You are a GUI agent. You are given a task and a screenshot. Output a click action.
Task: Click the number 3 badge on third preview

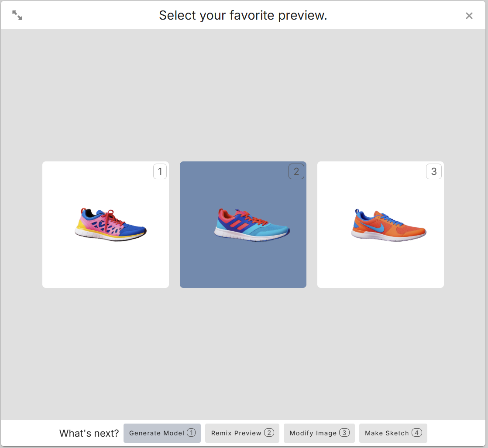434,171
